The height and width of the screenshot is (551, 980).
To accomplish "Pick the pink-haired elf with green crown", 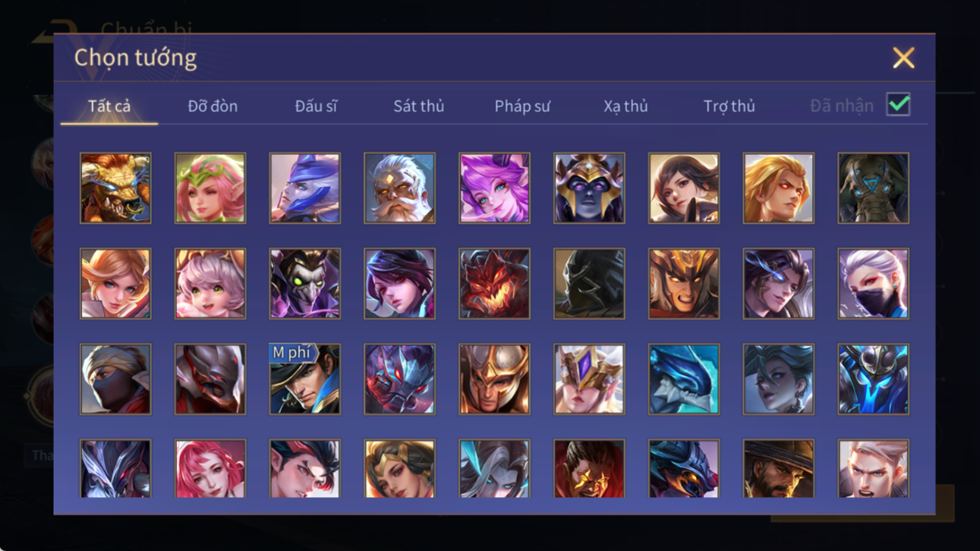I will (x=210, y=188).
